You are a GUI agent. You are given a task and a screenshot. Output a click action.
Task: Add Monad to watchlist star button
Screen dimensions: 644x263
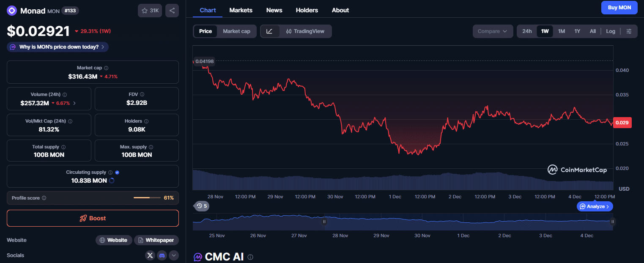click(150, 11)
